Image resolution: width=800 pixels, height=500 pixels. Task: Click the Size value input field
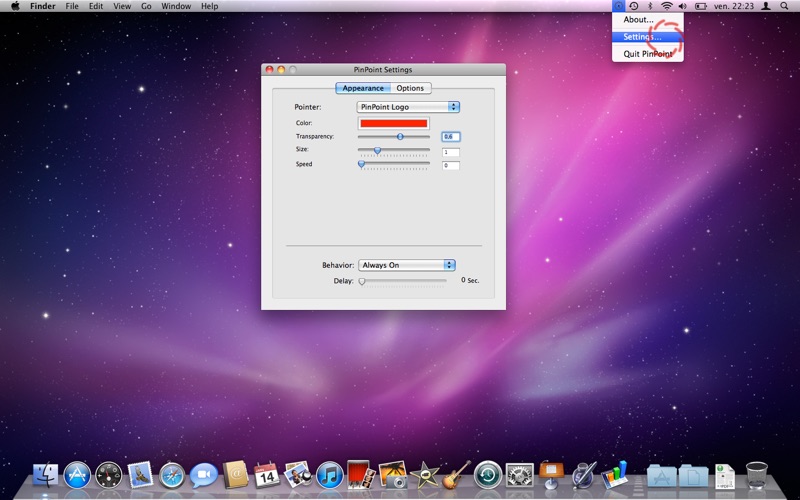click(451, 152)
